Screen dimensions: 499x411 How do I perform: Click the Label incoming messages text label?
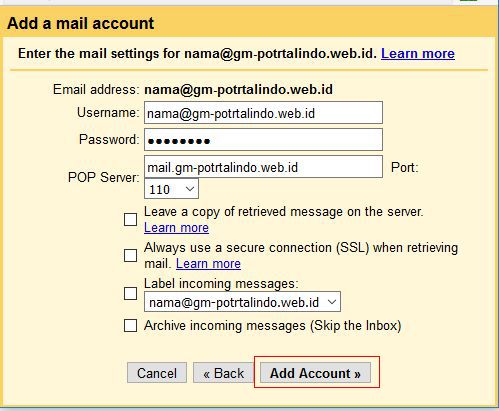(221, 284)
